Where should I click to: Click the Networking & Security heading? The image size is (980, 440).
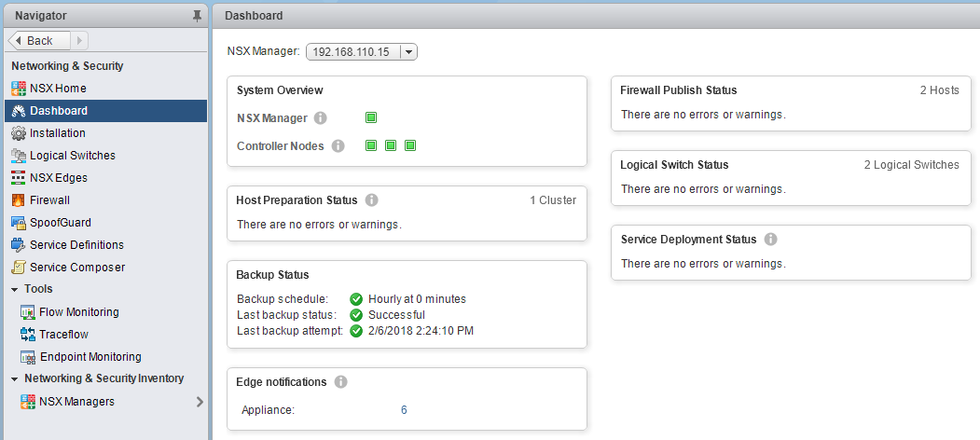tap(67, 66)
